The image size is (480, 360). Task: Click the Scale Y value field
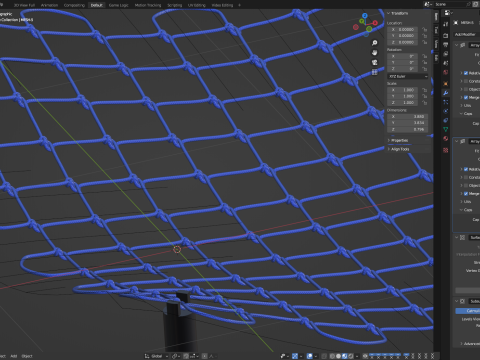402,96
